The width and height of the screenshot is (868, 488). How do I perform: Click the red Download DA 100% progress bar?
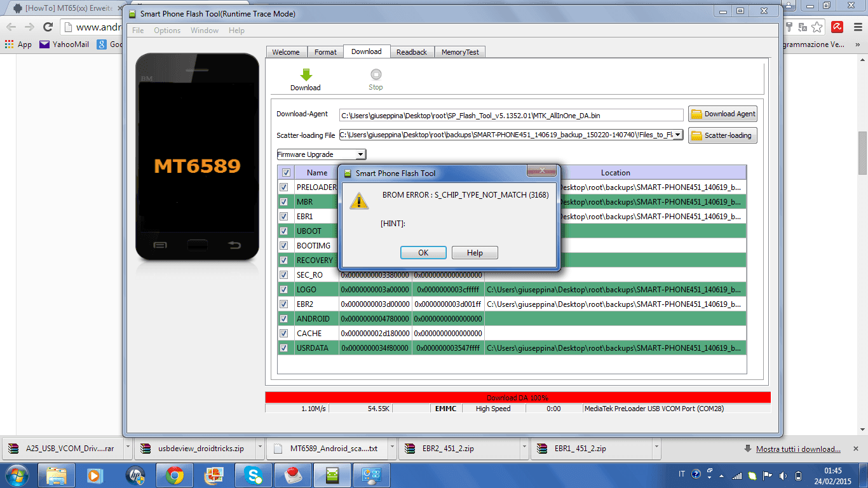click(x=518, y=398)
